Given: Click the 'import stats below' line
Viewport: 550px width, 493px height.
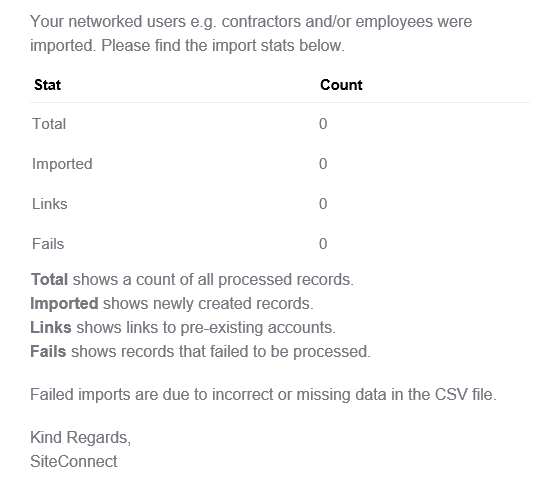Looking at the screenshot, I should click(188, 45).
